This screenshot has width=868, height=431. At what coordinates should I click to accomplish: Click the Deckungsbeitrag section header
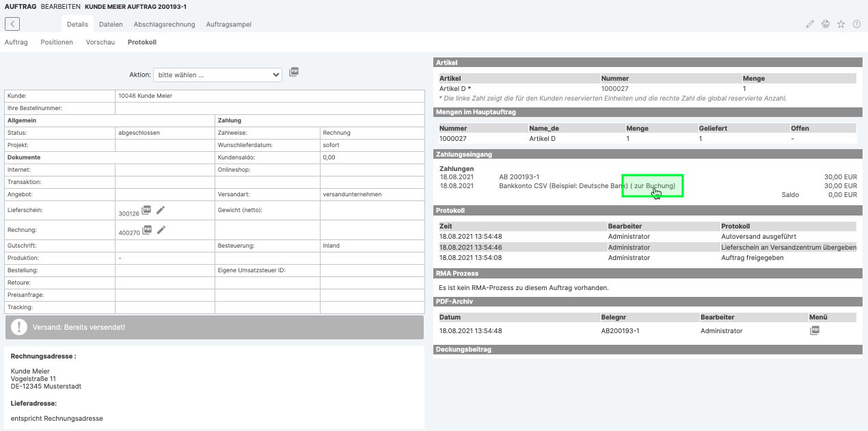463,350
